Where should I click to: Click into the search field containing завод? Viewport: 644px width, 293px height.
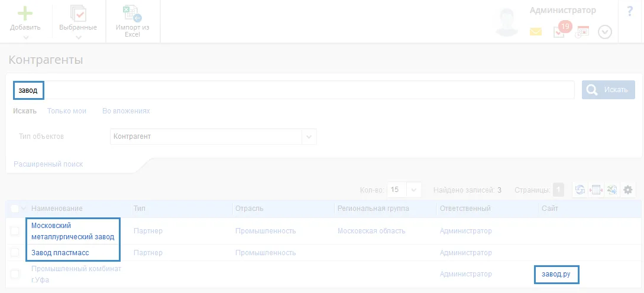294,90
